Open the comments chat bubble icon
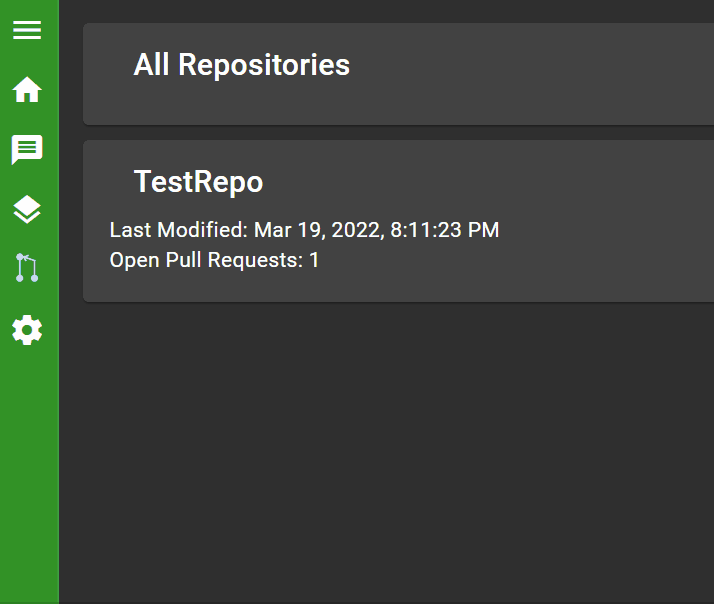The height and width of the screenshot is (604, 714). tap(27, 150)
